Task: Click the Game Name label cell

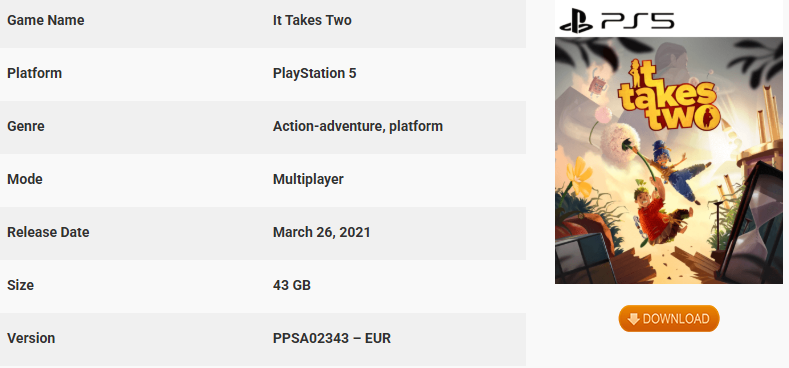Action: click(x=46, y=21)
